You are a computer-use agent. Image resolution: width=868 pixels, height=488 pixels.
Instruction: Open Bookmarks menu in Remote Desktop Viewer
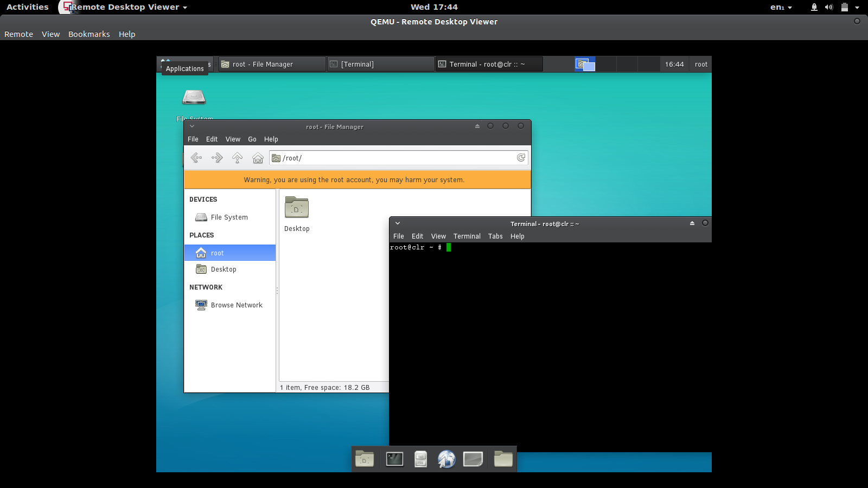(x=89, y=34)
